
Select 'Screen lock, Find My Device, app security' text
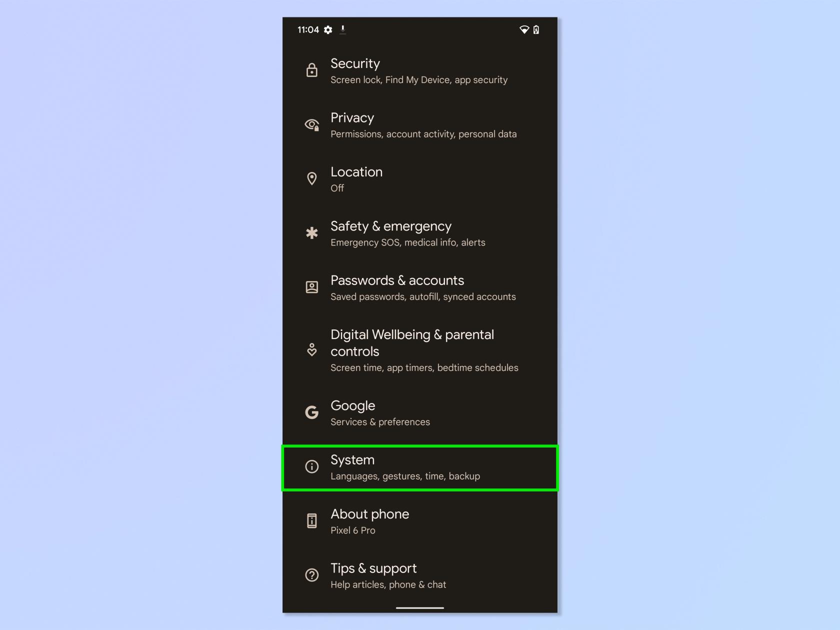(419, 80)
